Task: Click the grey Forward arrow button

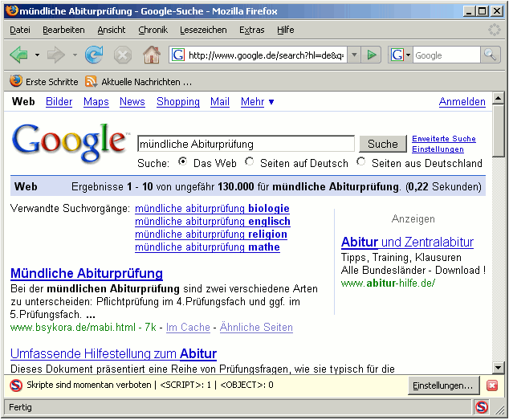Action: [x=56, y=55]
